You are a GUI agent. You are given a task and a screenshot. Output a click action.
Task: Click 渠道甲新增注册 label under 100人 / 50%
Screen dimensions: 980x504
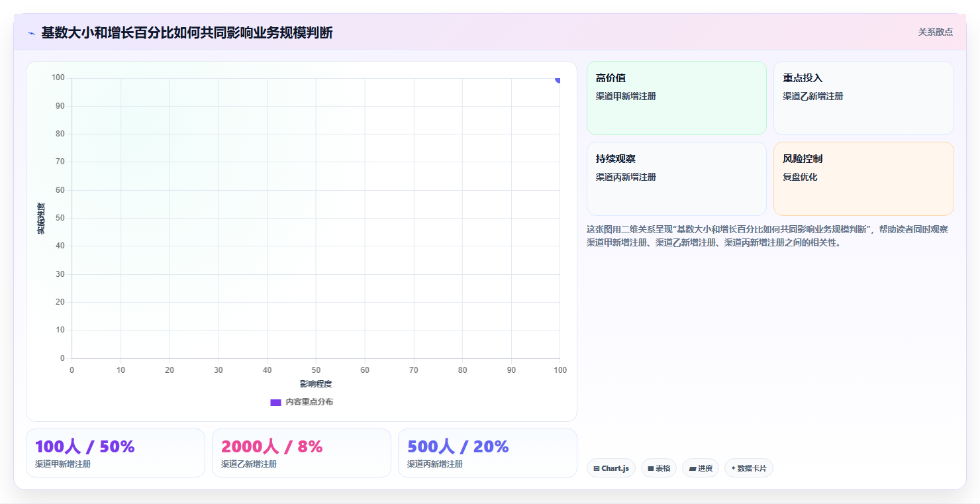click(x=63, y=464)
